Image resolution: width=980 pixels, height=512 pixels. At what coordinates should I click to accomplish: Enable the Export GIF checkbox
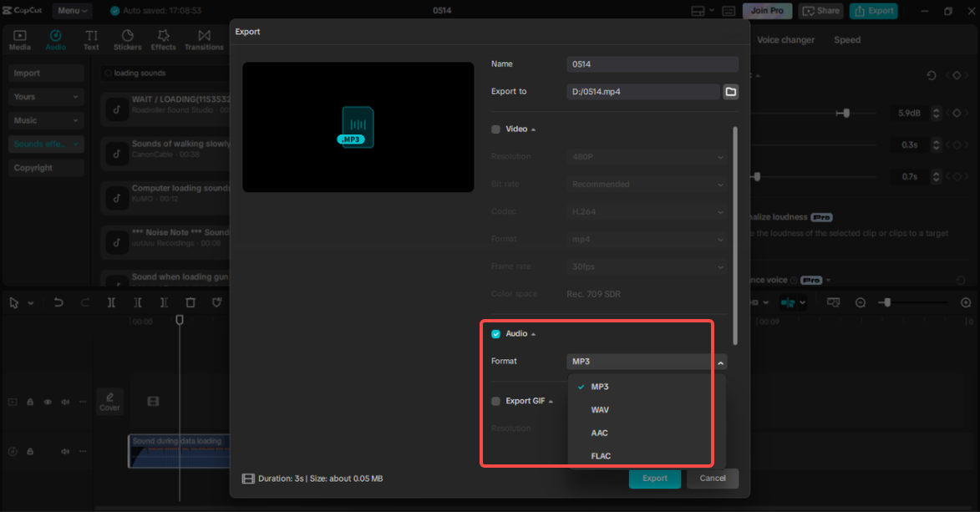coord(495,400)
